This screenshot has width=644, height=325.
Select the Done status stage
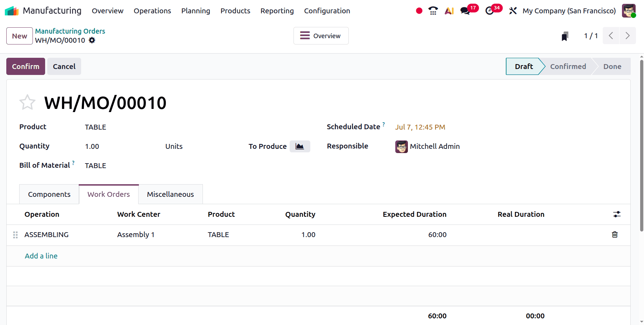pos(612,67)
